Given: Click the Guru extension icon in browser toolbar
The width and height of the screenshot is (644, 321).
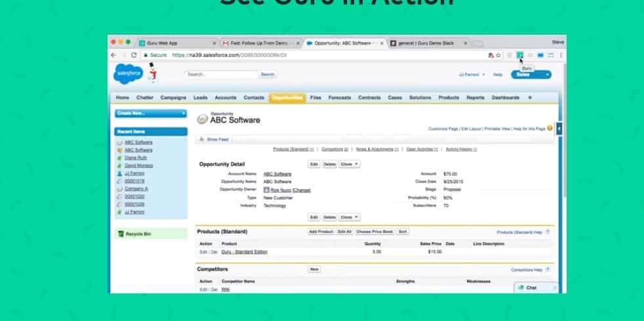Looking at the screenshot, I should tap(519, 55).
